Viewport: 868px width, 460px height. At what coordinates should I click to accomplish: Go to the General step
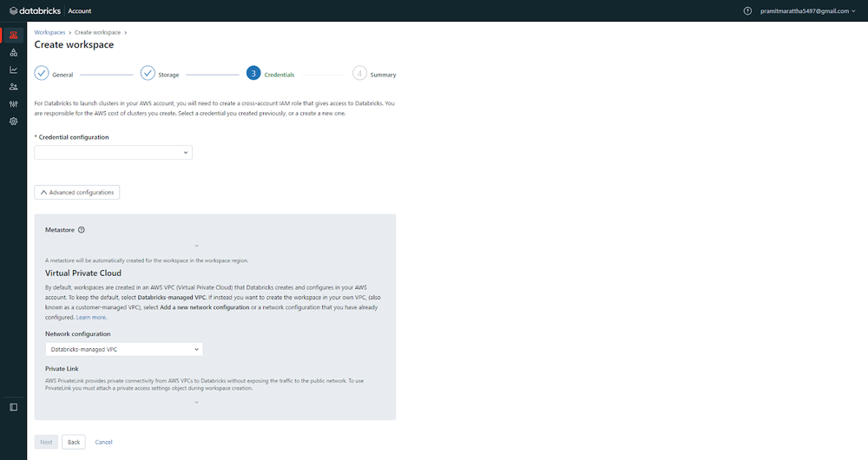(42, 74)
